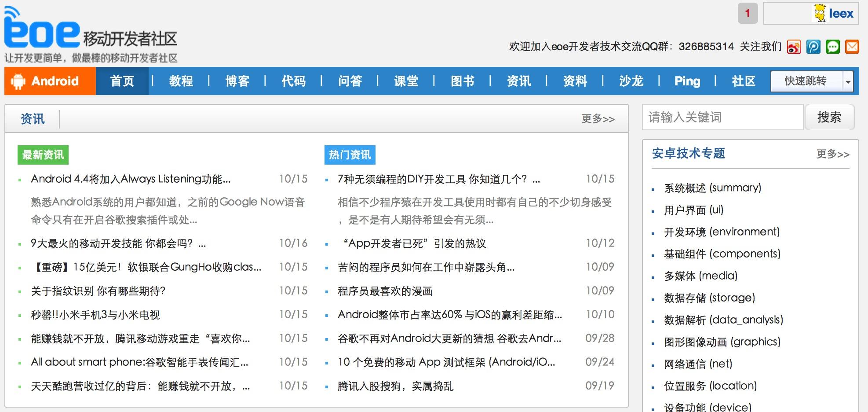Click the Sina Weibo follow icon
Screen dimensions: 868x412
pyautogui.click(x=793, y=47)
